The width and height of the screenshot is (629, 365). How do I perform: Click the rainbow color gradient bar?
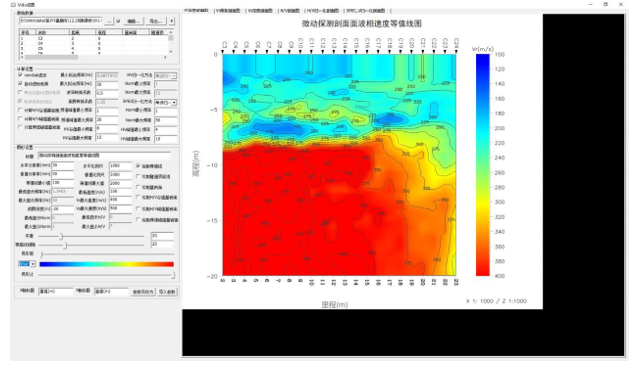(x=107, y=264)
